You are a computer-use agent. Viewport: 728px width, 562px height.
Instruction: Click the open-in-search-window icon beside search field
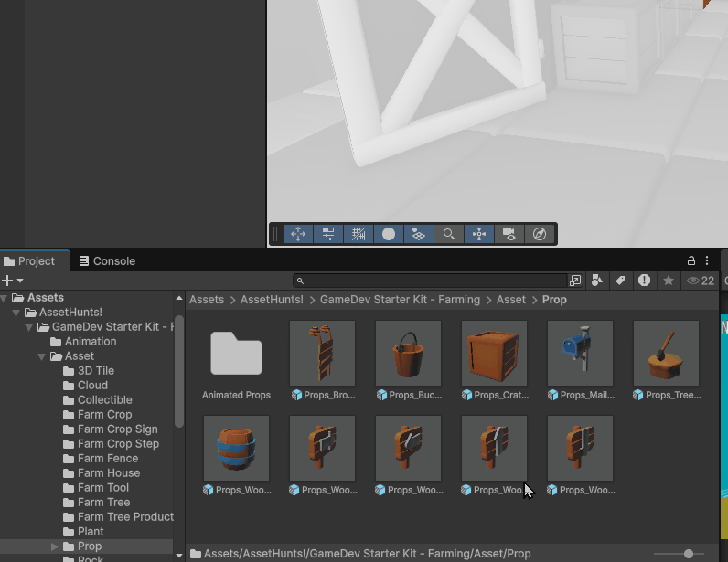click(x=575, y=281)
